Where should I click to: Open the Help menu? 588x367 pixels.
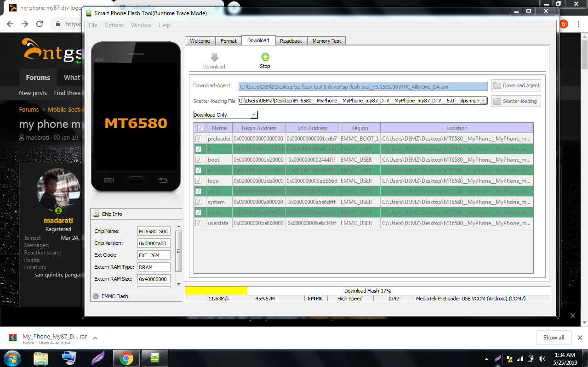click(x=164, y=25)
